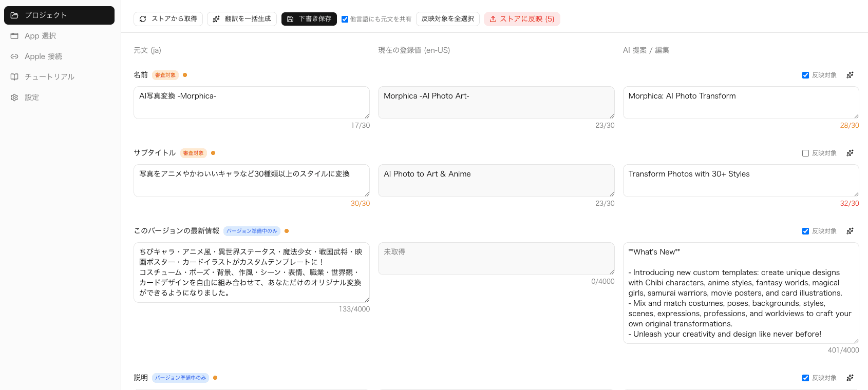Click the gear icon beside 設定

coord(14,98)
